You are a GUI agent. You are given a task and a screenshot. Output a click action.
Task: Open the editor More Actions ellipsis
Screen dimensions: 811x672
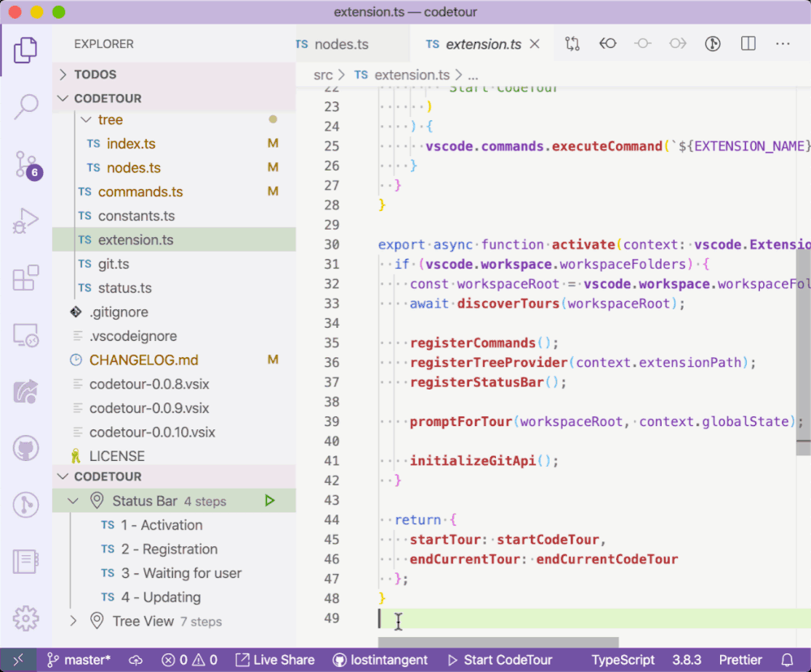[x=783, y=44]
